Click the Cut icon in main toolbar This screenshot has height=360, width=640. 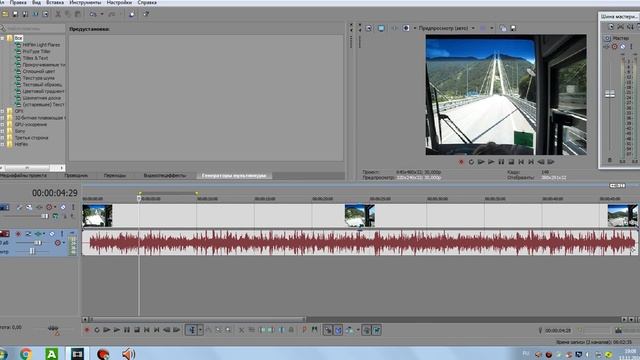point(58,14)
